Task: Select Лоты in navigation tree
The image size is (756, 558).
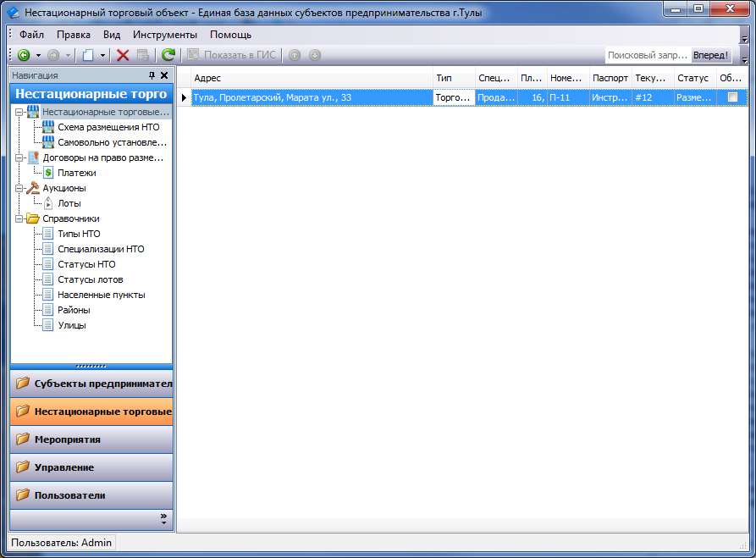Action: [69, 203]
